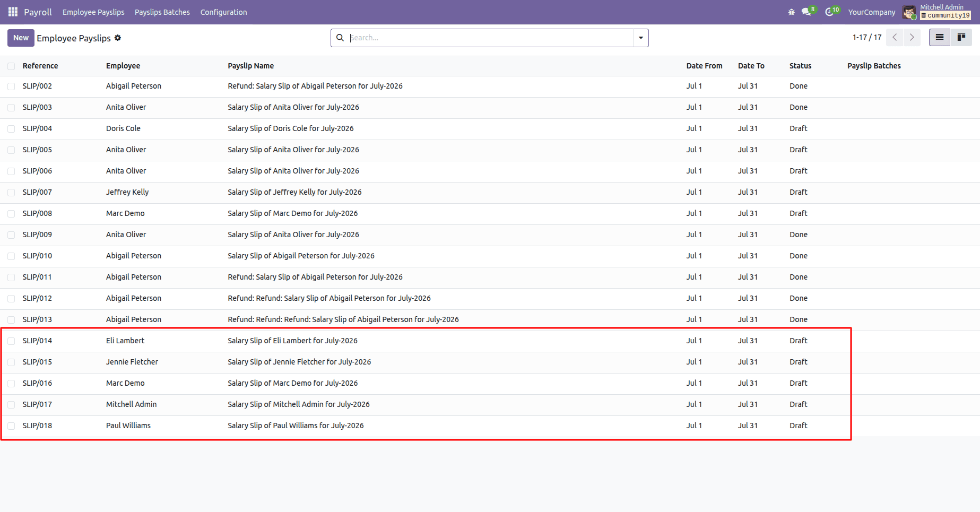
Task: Open the gear menu beside Employee Payslips
Action: (x=118, y=38)
